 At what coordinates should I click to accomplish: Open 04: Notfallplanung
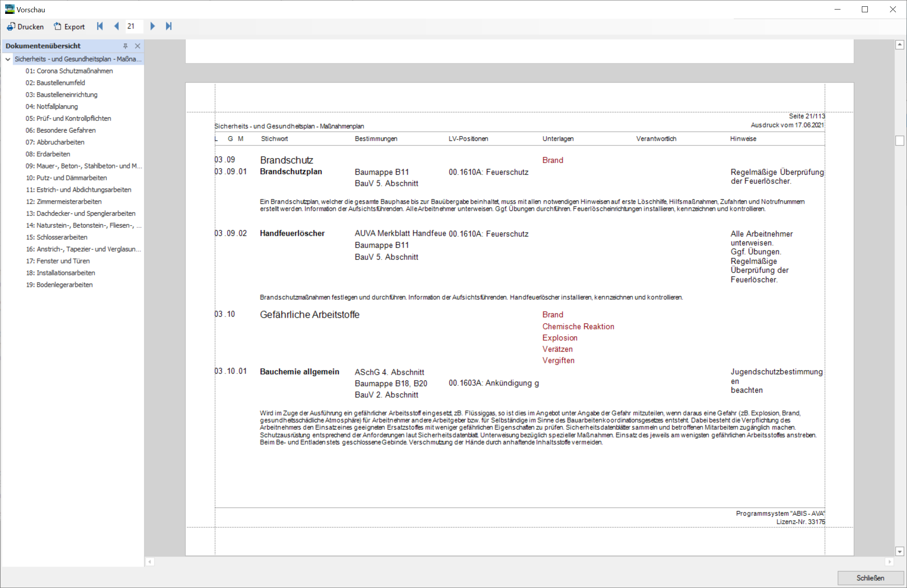pos(52,107)
